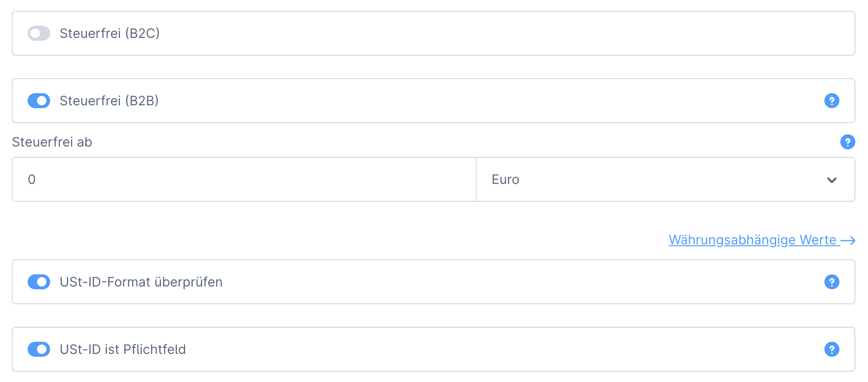Show help tooltip for Steuerfrei ab
This screenshot has width=868, height=382.
coord(847,142)
